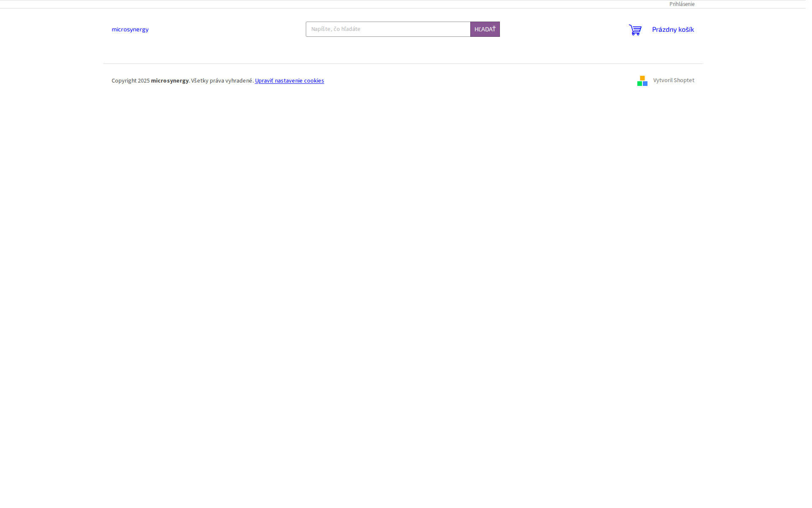
Task: Click the top bar near Prihlásenie
Action: [682, 4]
